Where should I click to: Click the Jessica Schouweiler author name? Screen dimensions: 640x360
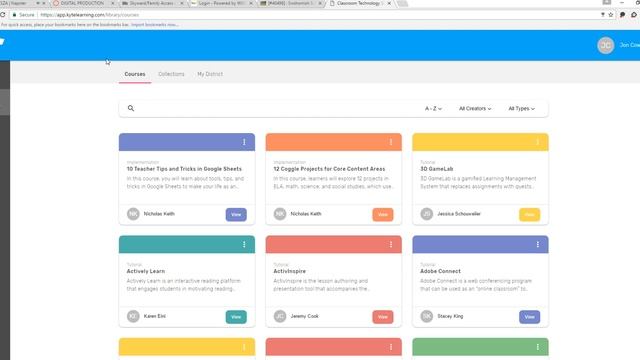coord(459,214)
